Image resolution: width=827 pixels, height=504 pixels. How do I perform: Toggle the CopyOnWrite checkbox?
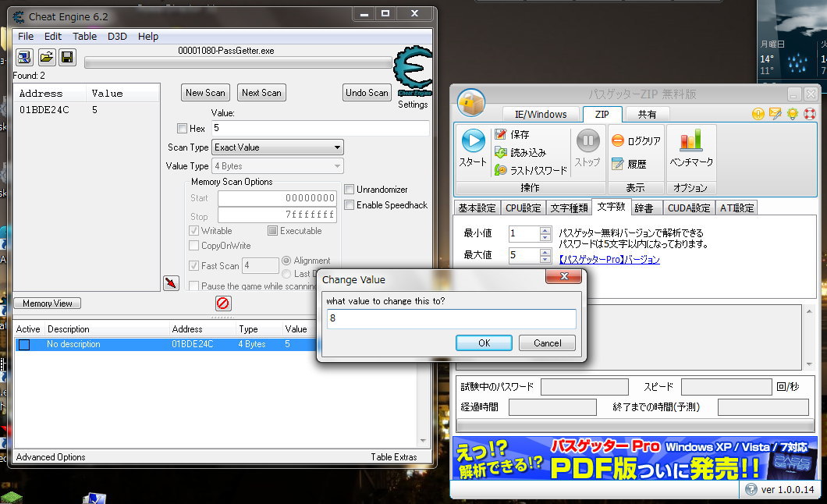click(x=193, y=245)
